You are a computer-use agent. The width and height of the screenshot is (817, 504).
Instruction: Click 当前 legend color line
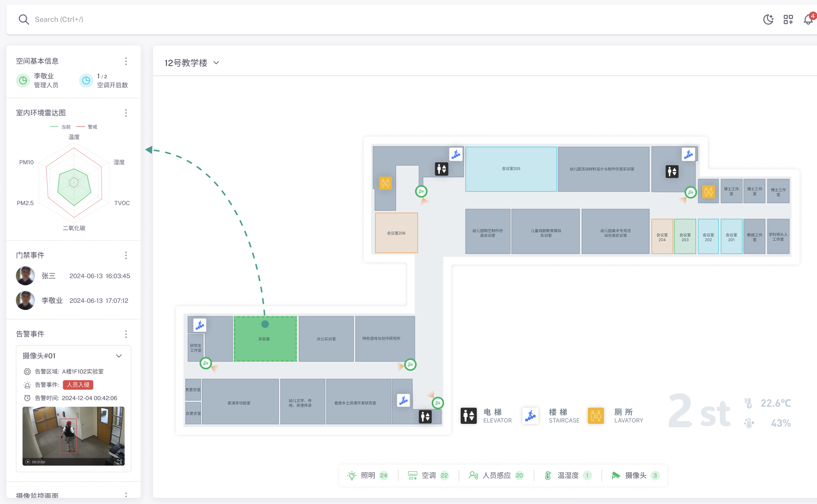pos(54,127)
